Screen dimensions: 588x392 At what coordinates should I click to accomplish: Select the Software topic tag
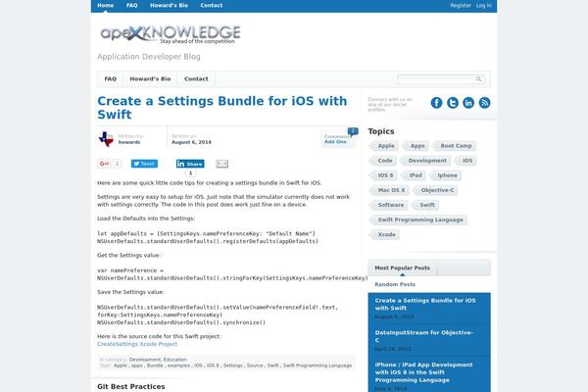pyautogui.click(x=389, y=205)
